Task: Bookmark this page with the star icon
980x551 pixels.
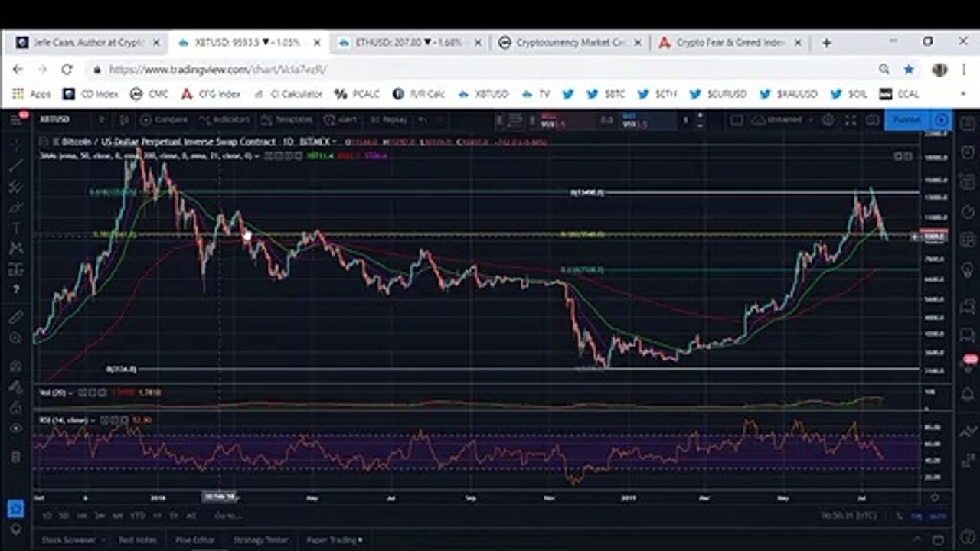Action: click(909, 70)
